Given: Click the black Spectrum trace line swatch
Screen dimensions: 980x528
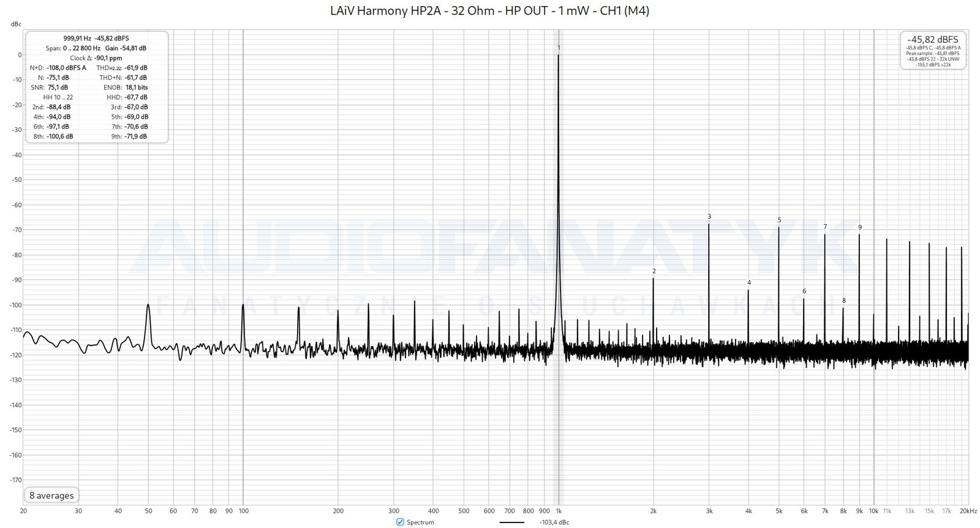Looking at the screenshot, I should (511, 522).
